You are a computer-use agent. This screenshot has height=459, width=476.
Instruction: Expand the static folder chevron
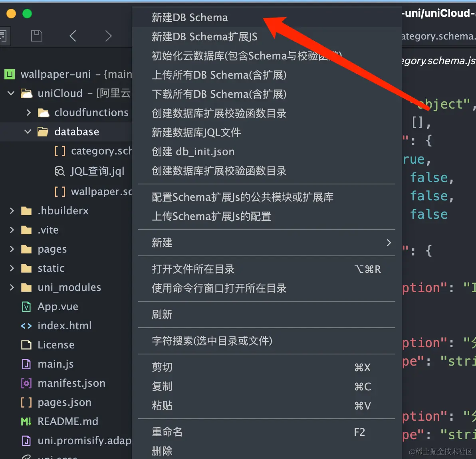(12, 269)
